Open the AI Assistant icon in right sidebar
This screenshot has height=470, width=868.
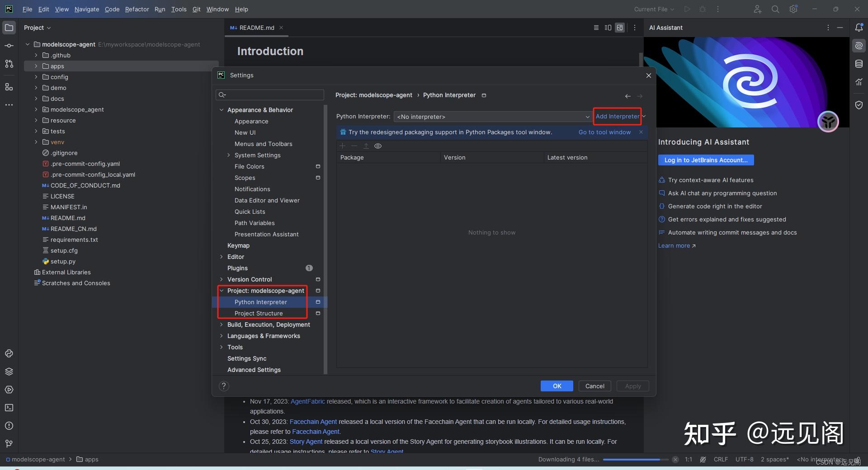tap(859, 45)
